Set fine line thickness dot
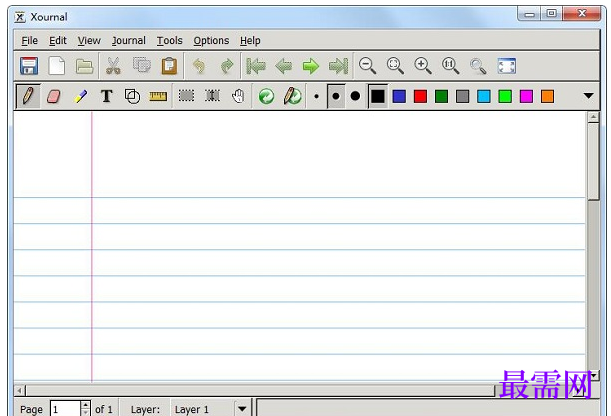The height and width of the screenshot is (416, 611). (x=316, y=96)
